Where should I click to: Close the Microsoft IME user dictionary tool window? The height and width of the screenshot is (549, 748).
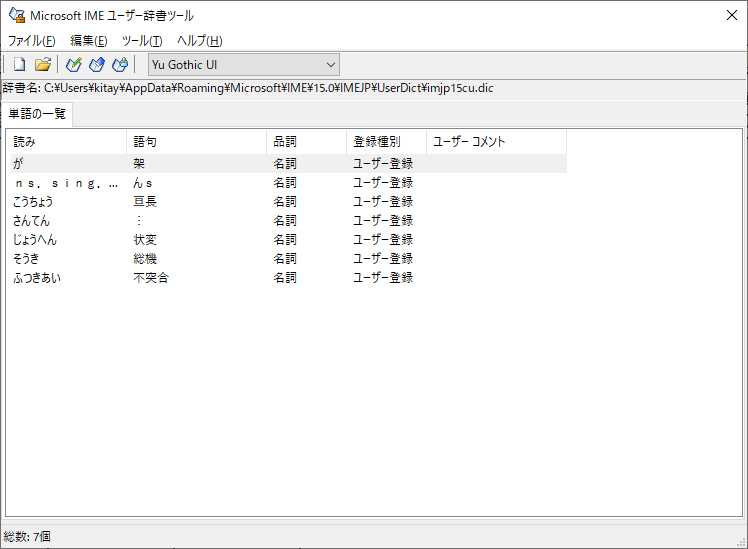732,15
